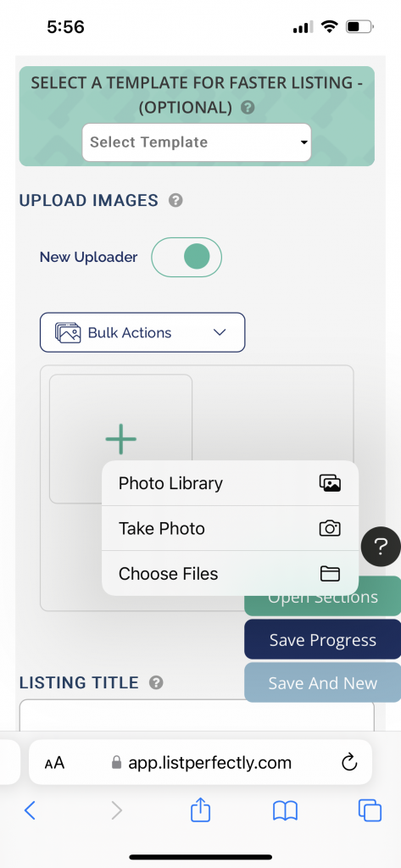401x868 pixels.
Task: Click the Save And New button
Action: click(323, 682)
